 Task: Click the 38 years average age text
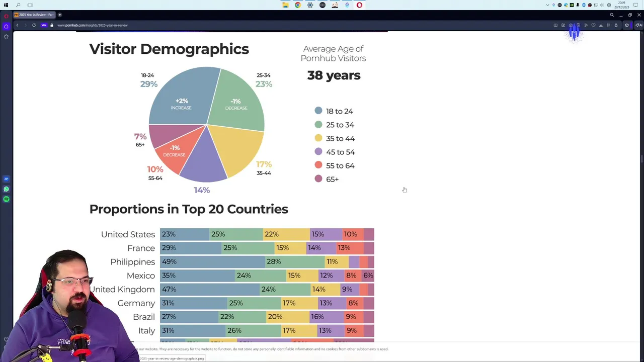(x=334, y=75)
